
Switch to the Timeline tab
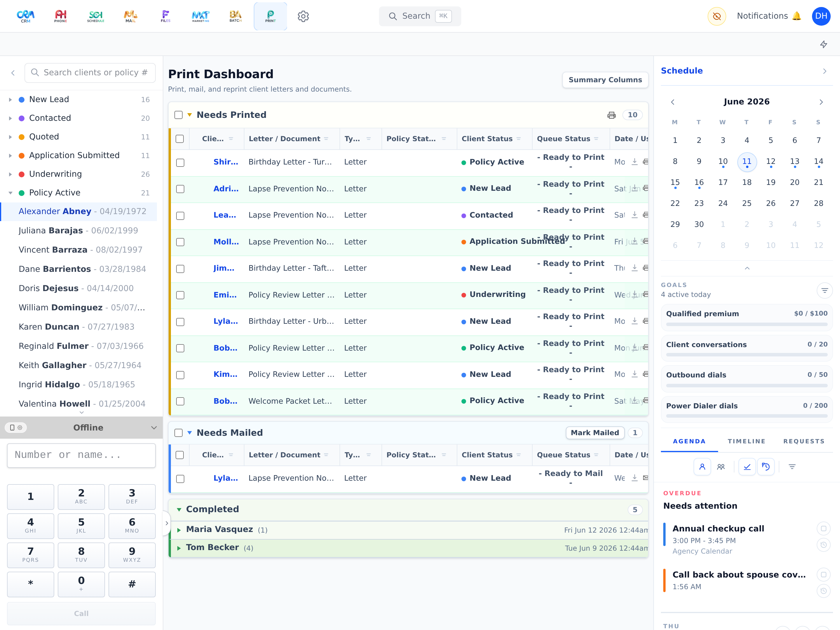[746, 441]
